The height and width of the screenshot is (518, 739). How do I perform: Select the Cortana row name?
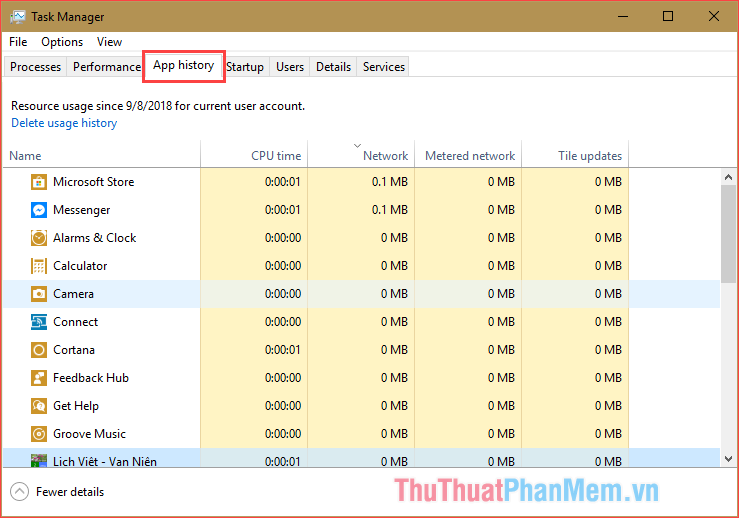coord(74,350)
